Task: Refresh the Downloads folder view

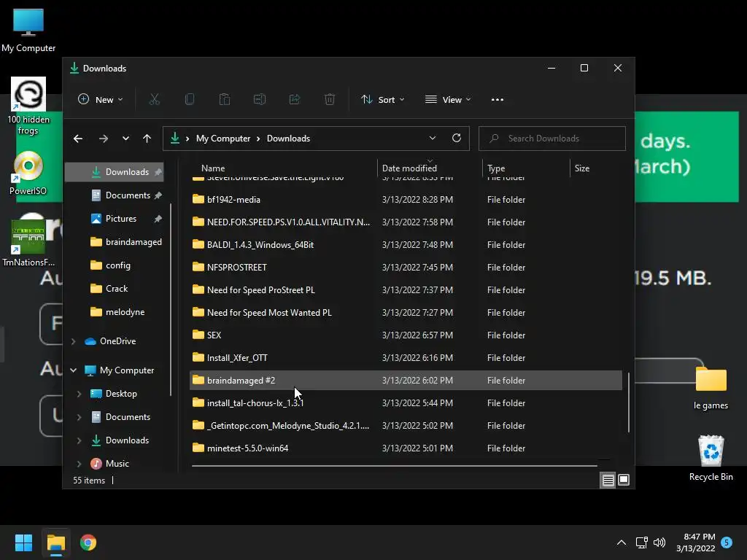Action: [457, 138]
